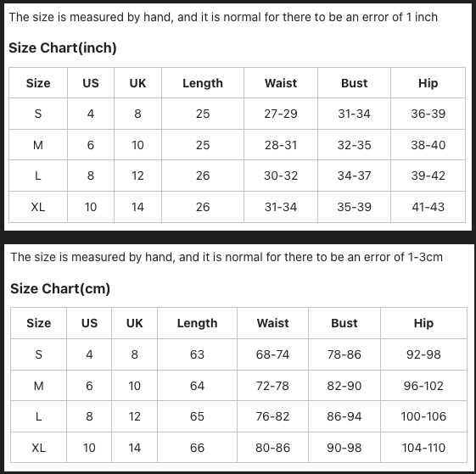The height and width of the screenshot is (474, 476).
Task: Click length value 63 in cm chart
Action: click(x=197, y=354)
